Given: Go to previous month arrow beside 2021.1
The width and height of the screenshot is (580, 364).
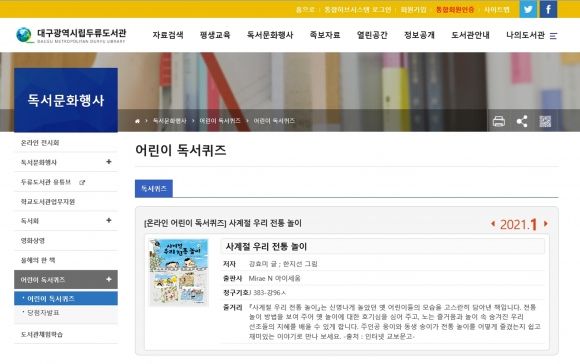Looking at the screenshot, I should [x=493, y=224].
